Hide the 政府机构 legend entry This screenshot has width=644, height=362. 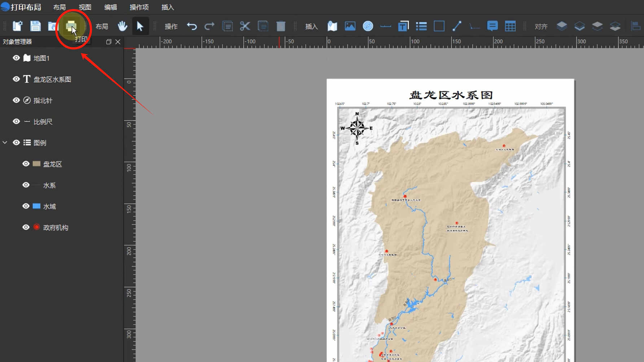coord(26,227)
